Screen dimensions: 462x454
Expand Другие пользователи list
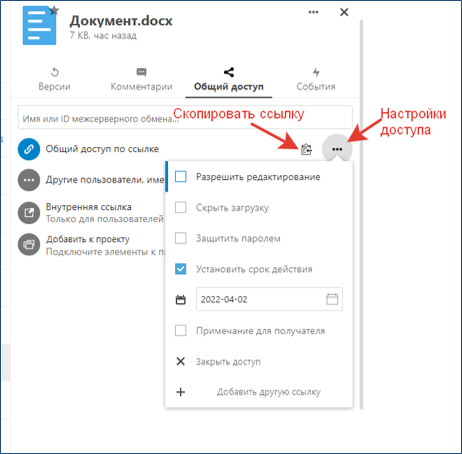(x=29, y=180)
